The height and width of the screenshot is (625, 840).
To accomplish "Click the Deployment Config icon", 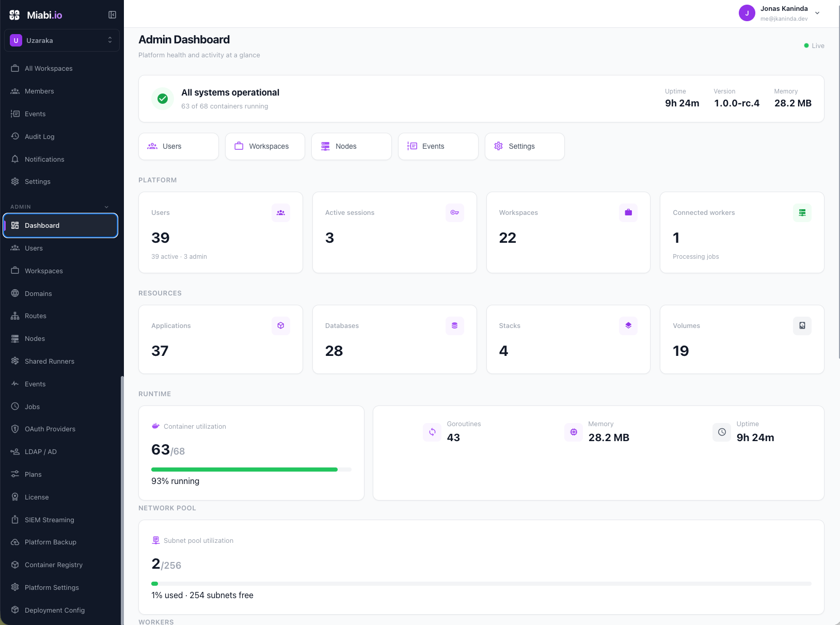I will 15,610.
